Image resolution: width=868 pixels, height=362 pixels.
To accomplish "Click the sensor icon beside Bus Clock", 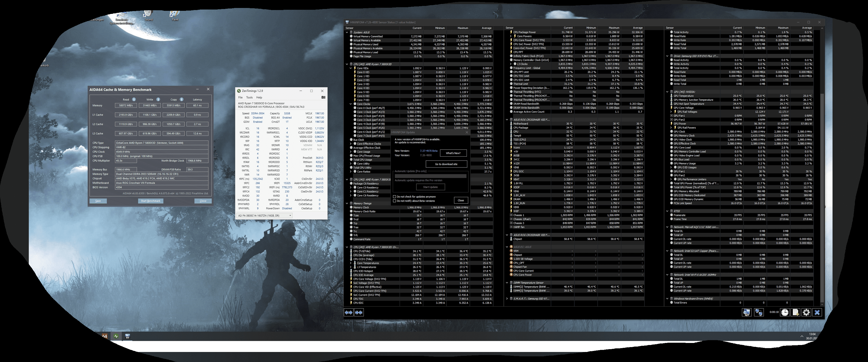I will click(x=351, y=140).
